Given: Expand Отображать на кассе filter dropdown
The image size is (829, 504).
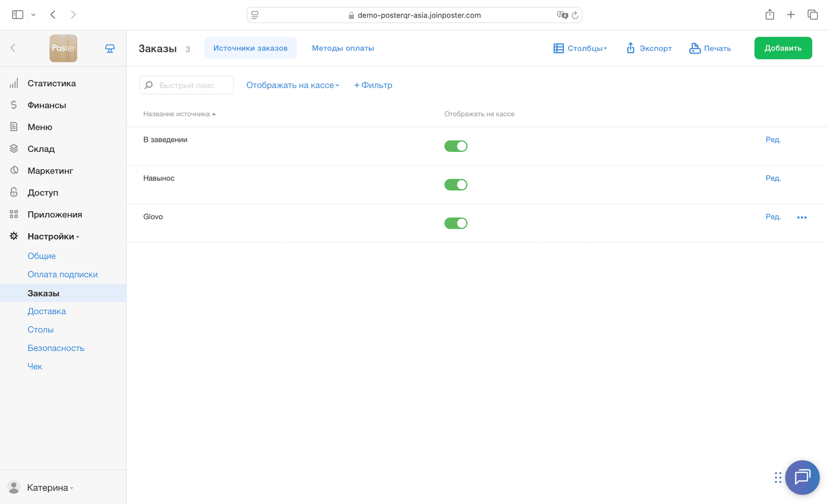Looking at the screenshot, I should coord(292,85).
